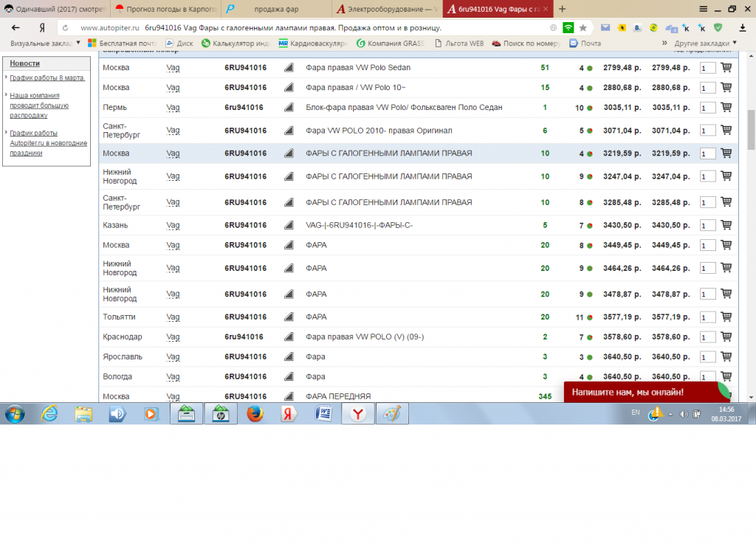Add Фара правая / VW Polo 10~ to cart
This screenshot has width=756, height=555.
[726, 87]
